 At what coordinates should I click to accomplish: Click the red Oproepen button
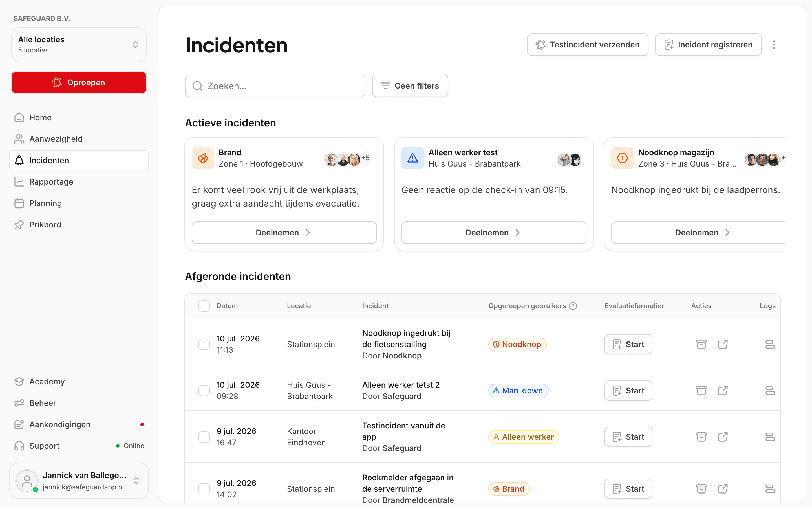point(79,82)
